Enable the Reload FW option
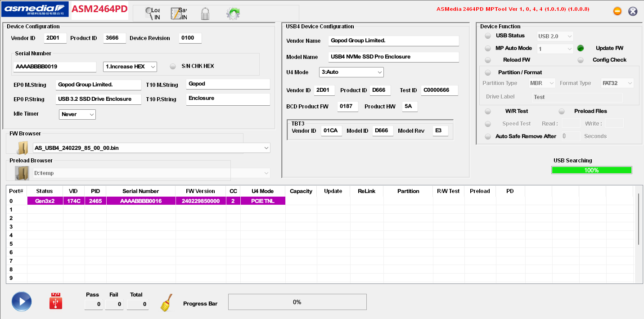This screenshot has height=319, width=644. point(488,60)
